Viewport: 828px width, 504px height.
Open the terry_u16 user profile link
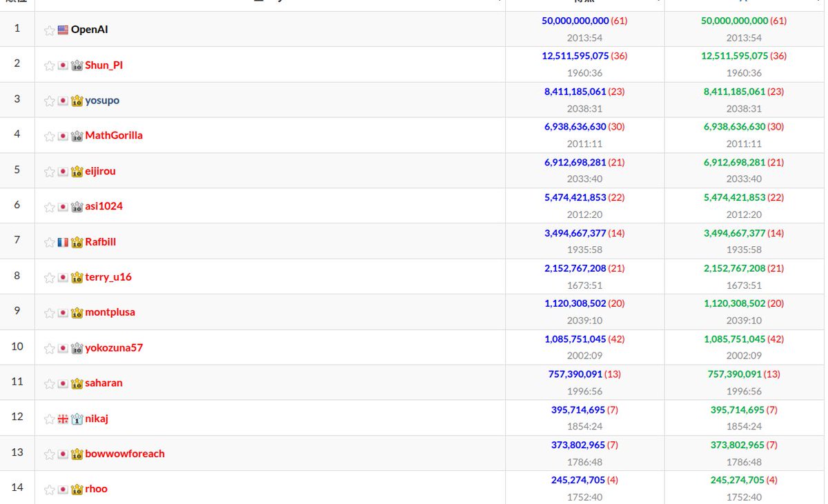click(x=108, y=277)
